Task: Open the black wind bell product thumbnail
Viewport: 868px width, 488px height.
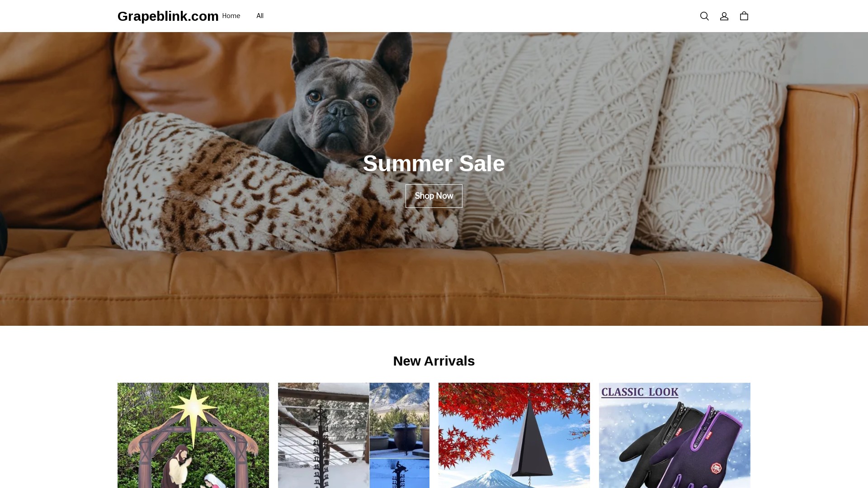Action: (x=514, y=436)
